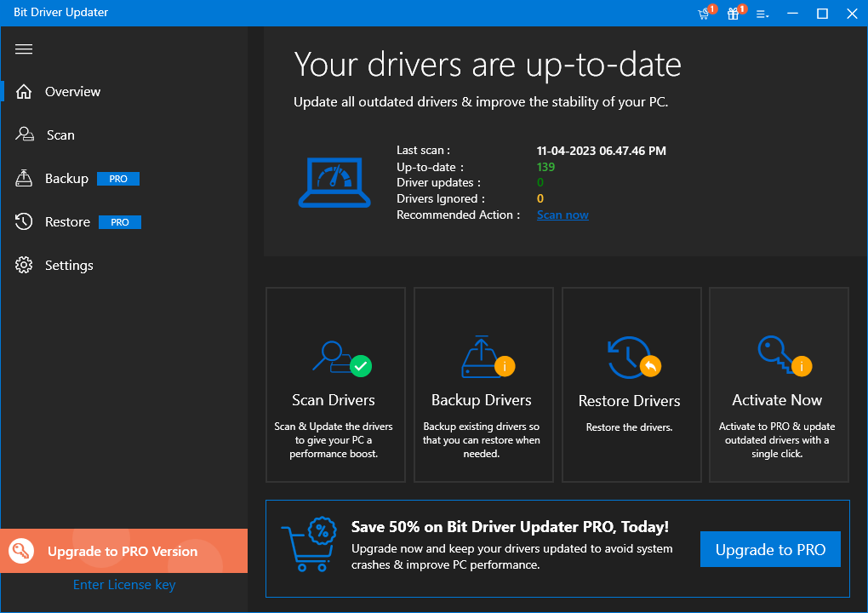868x613 pixels.
Task: Click the orange Upgrade to PRO Version banner
Action: [123, 551]
